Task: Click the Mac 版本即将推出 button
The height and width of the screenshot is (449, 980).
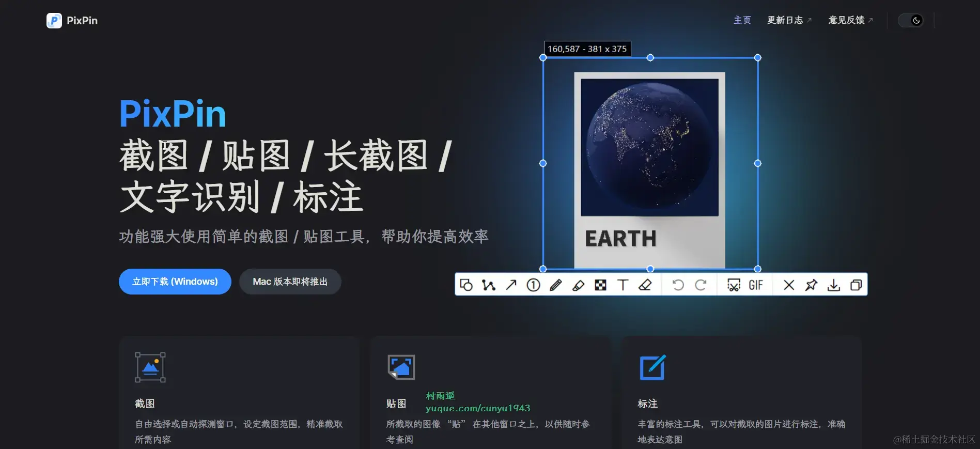Action: (290, 282)
